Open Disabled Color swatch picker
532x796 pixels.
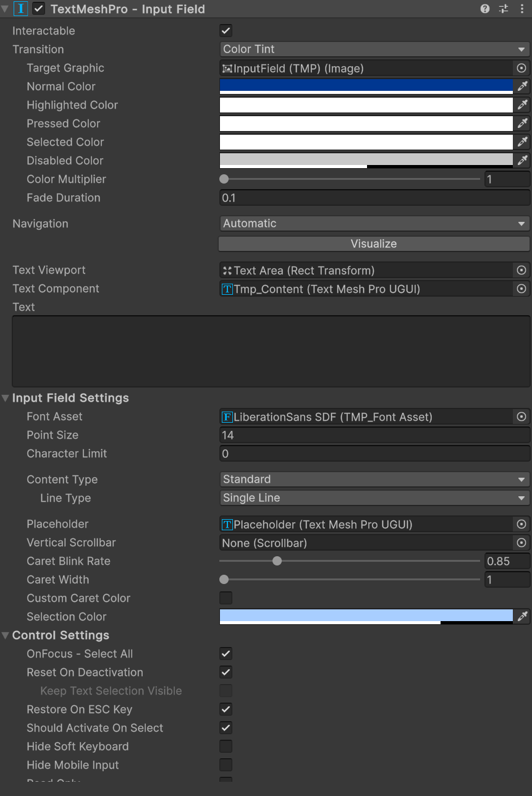click(366, 161)
